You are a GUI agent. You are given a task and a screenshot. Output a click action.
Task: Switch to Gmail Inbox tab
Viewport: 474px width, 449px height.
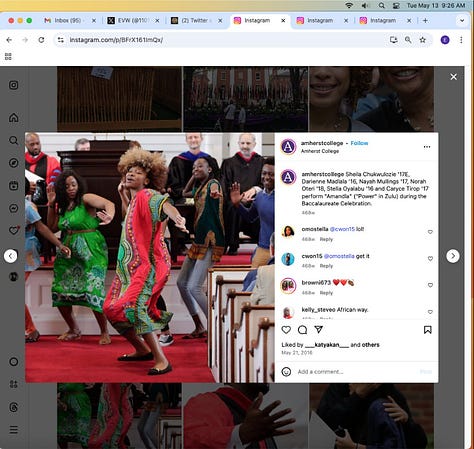(x=69, y=20)
